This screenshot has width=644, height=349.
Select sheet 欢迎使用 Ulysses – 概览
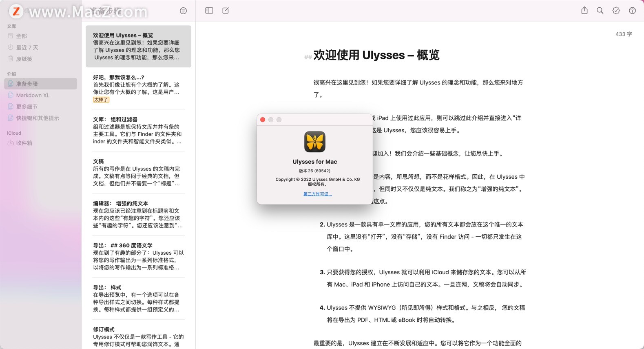(138, 46)
